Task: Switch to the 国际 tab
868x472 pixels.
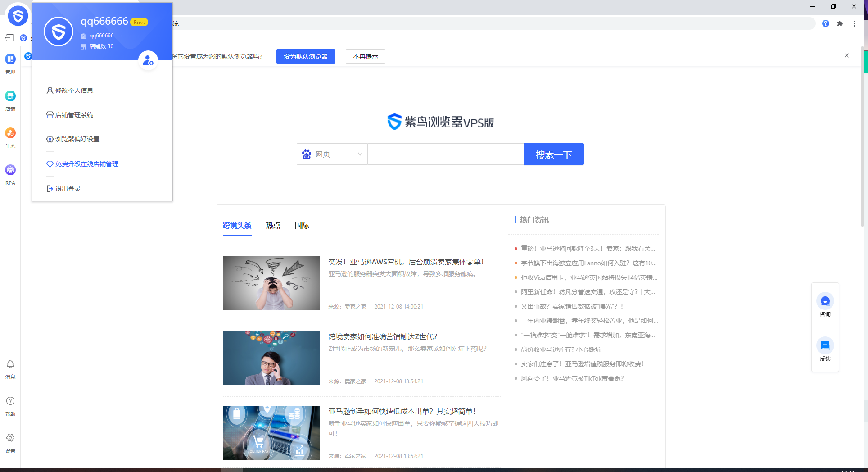Action: tap(302, 226)
